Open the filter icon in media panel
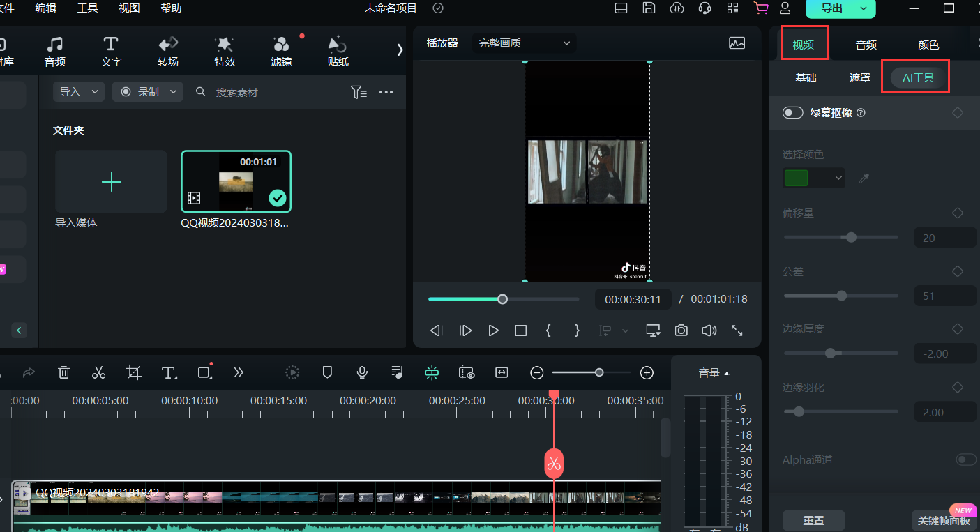The width and height of the screenshot is (980, 532). pyautogui.click(x=359, y=92)
